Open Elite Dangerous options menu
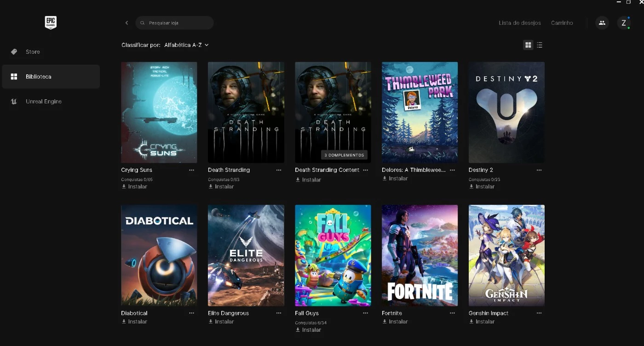Viewport: 644px width, 346px height. click(279, 313)
